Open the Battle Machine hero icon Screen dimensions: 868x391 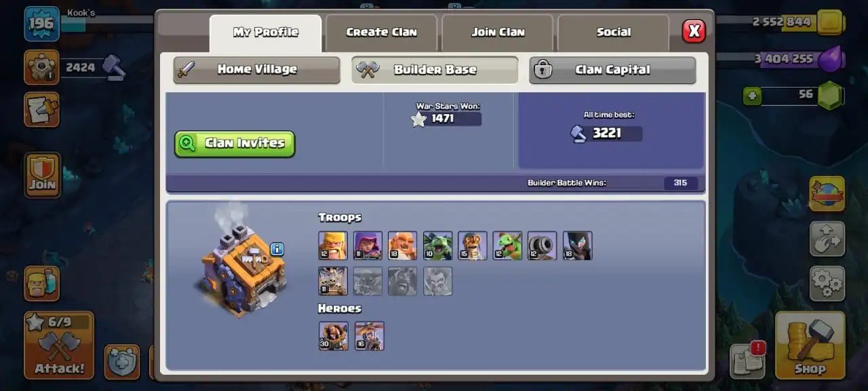[x=333, y=335]
